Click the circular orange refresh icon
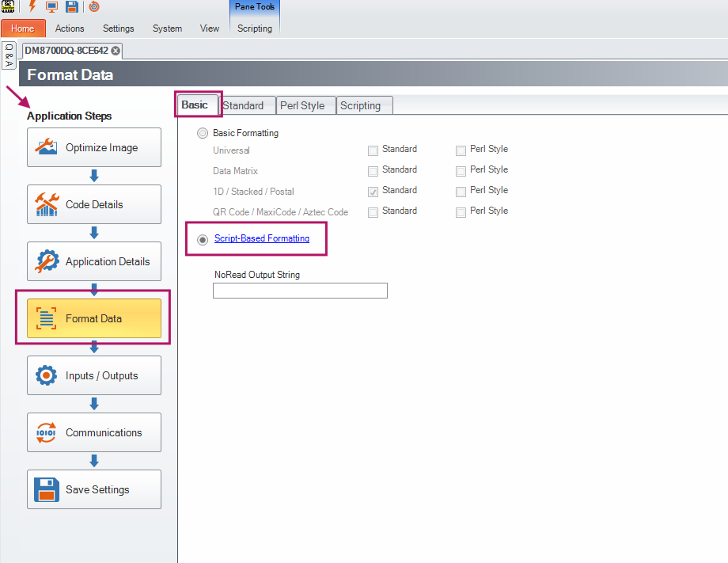The image size is (728, 563). pos(94,6)
